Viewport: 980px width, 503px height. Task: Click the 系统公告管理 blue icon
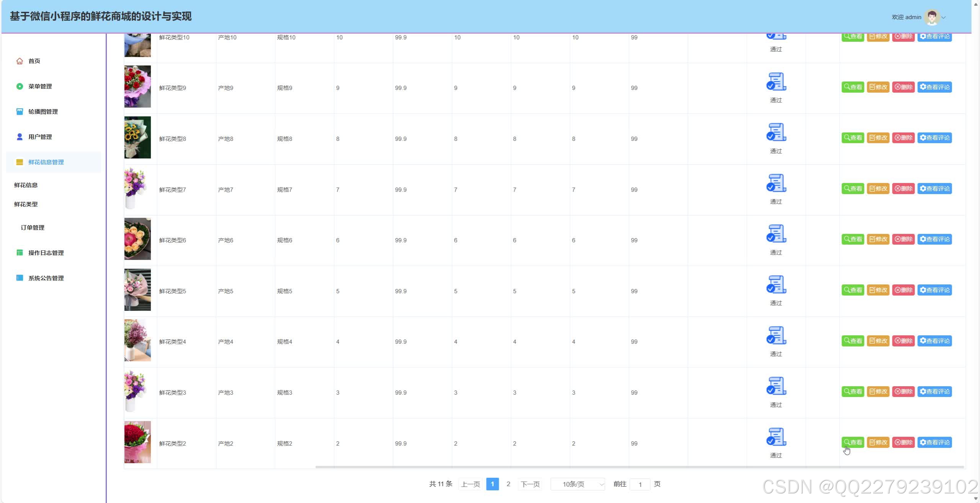tap(20, 278)
